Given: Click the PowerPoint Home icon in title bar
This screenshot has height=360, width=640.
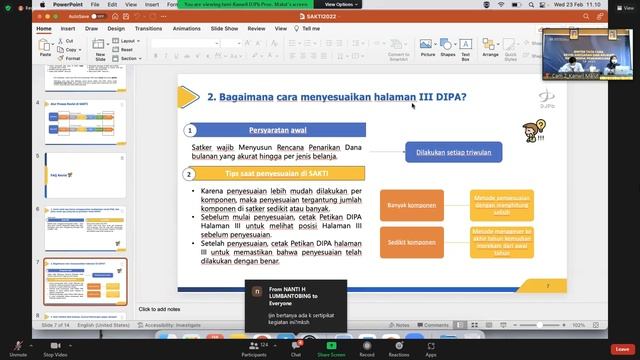Looking at the screenshot, I should click(x=115, y=16).
